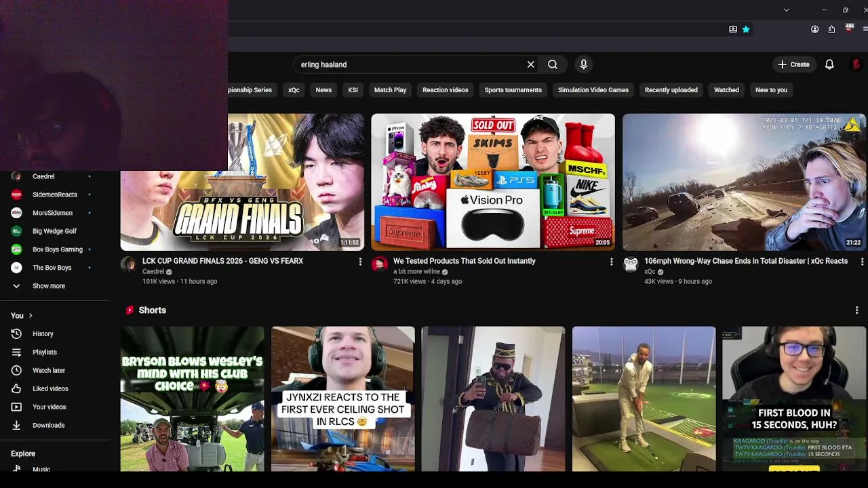The image size is (868, 488).
Task: Select the Recently uploaded chip
Action: (x=671, y=90)
